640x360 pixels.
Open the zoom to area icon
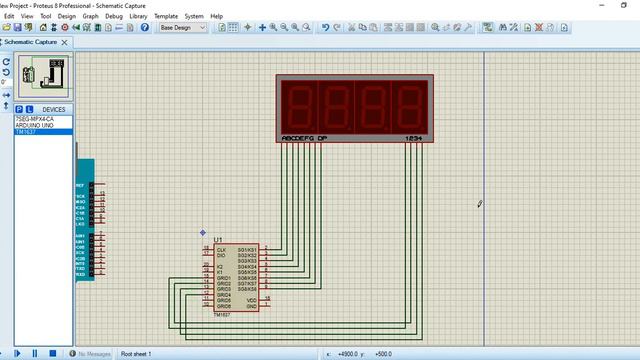click(x=306, y=27)
